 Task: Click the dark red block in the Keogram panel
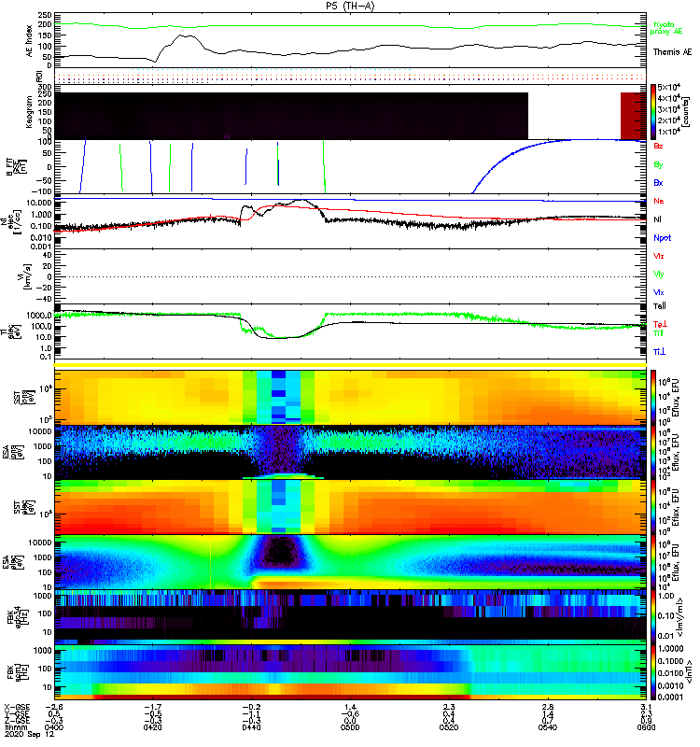633,116
